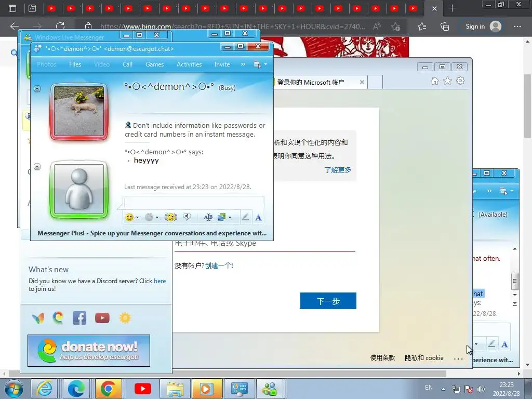Open the Files menu in conversation window
Viewport: 532px width, 399px height.
[75, 64]
